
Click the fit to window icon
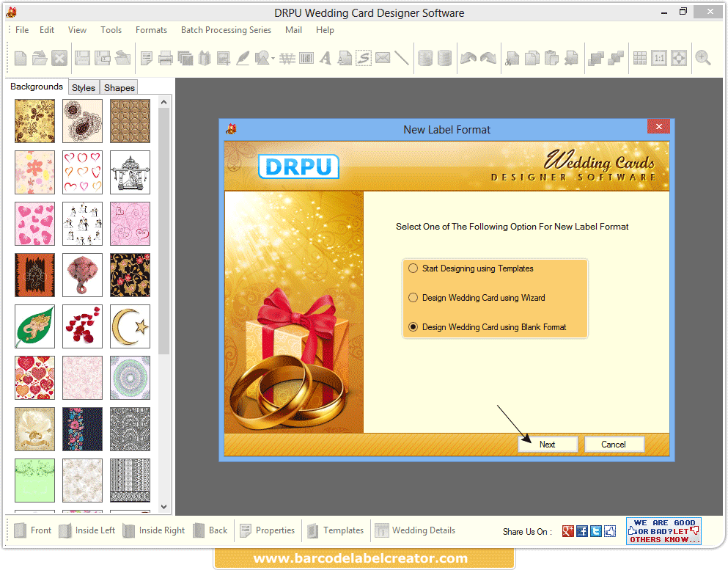pyautogui.click(x=679, y=58)
